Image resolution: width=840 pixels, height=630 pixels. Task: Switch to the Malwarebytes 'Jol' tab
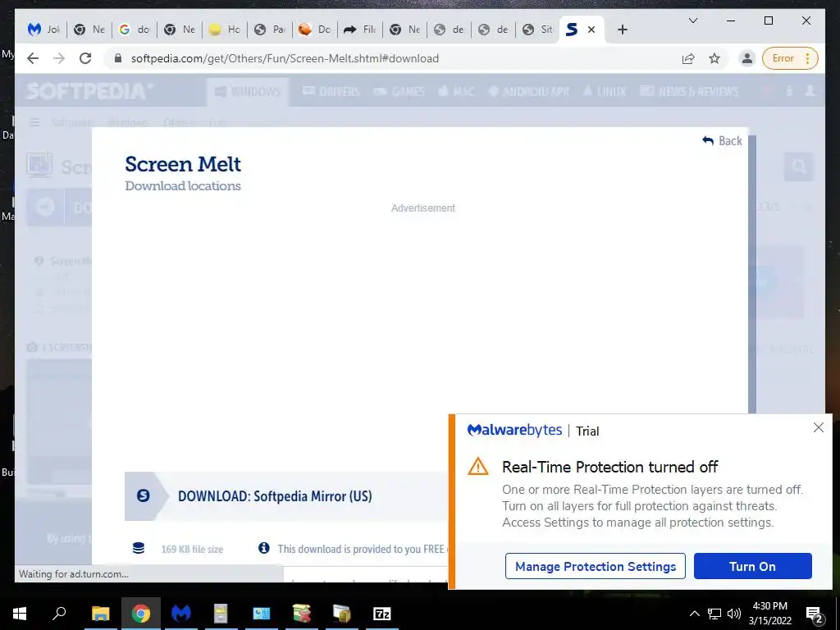coord(45,30)
